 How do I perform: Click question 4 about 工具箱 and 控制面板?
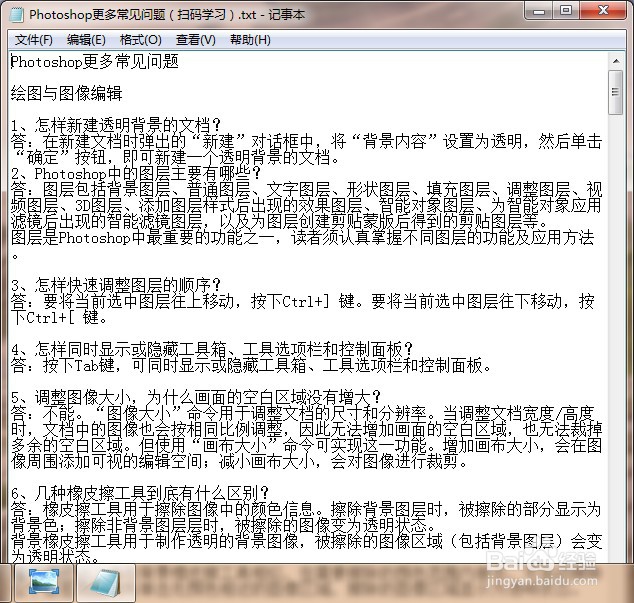click(x=212, y=349)
